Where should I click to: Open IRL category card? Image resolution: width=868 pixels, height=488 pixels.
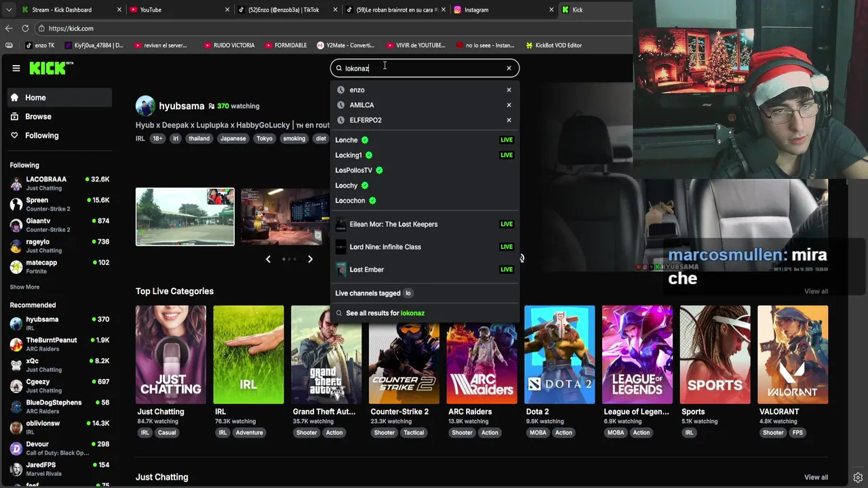click(248, 354)
